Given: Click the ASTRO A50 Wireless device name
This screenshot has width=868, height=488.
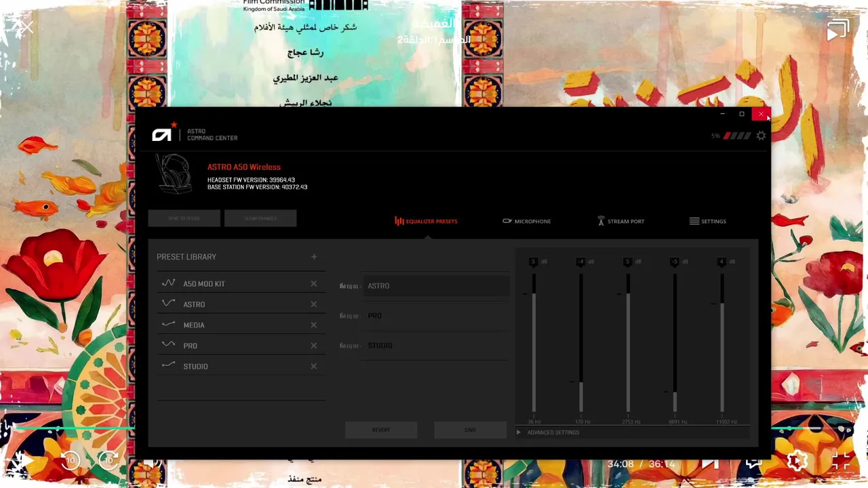Looking at the screenshot, I should pos(244,167).
